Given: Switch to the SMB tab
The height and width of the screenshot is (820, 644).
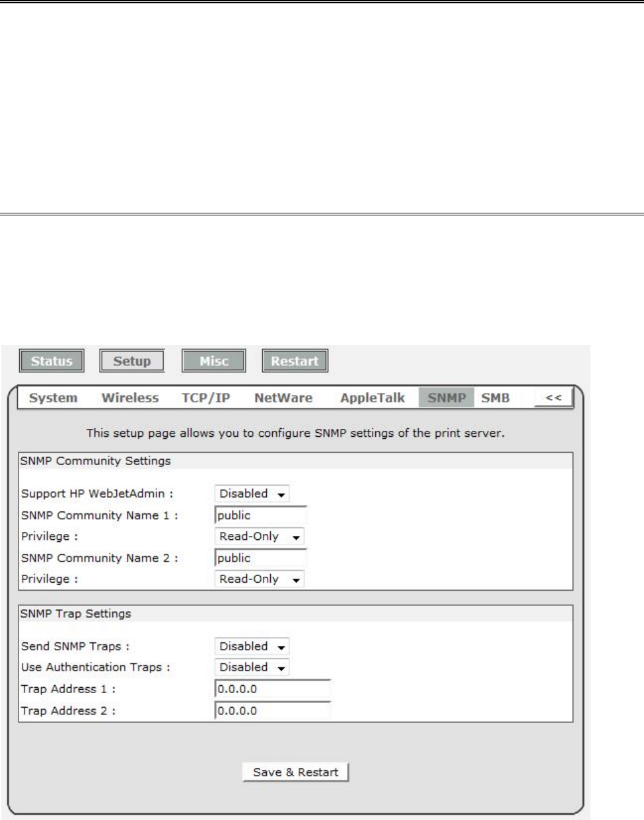Looking at the screenshot, I should [495, 398].
